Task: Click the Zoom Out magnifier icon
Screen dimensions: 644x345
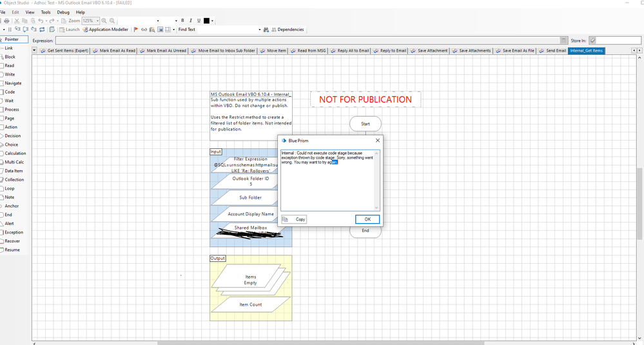Action: (112, 21)
